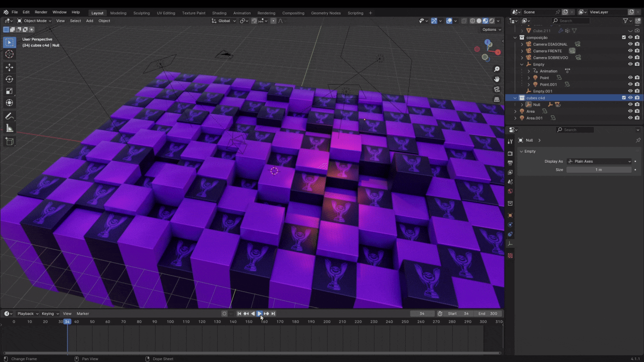Click the pan view hand icon
This screenshot has width=644, height=362.
click(497, 79)
